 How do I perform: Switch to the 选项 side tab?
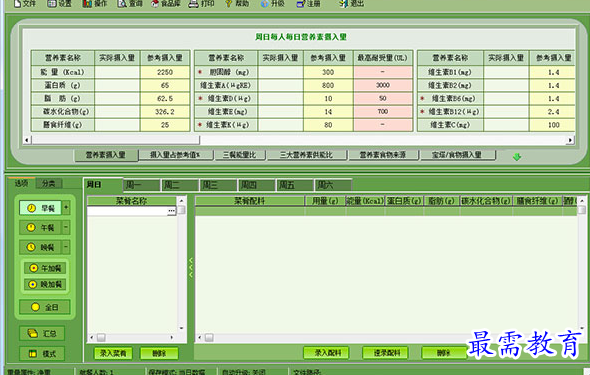point(21,183)
